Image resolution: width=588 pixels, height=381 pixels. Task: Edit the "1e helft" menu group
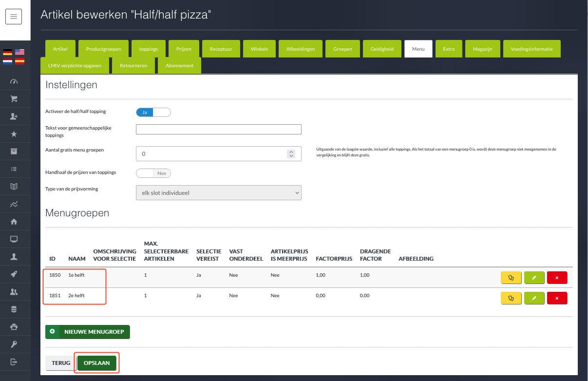(x=534, y=278)
